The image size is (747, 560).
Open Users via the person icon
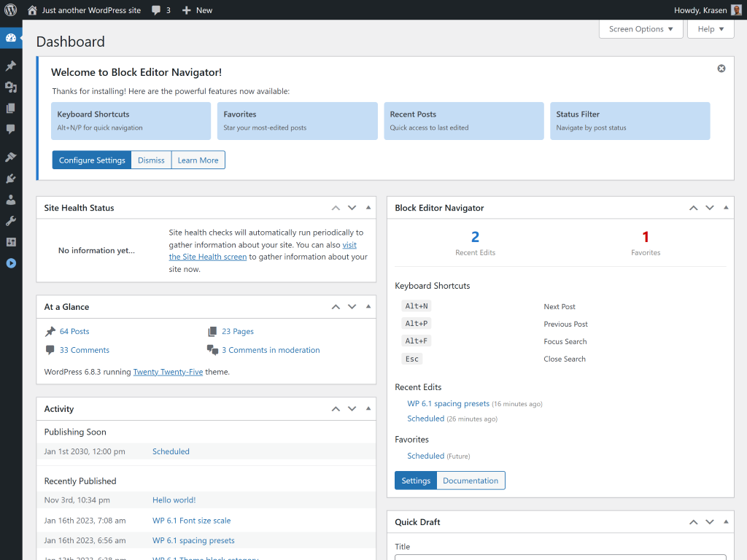click(x=11, y=200)
